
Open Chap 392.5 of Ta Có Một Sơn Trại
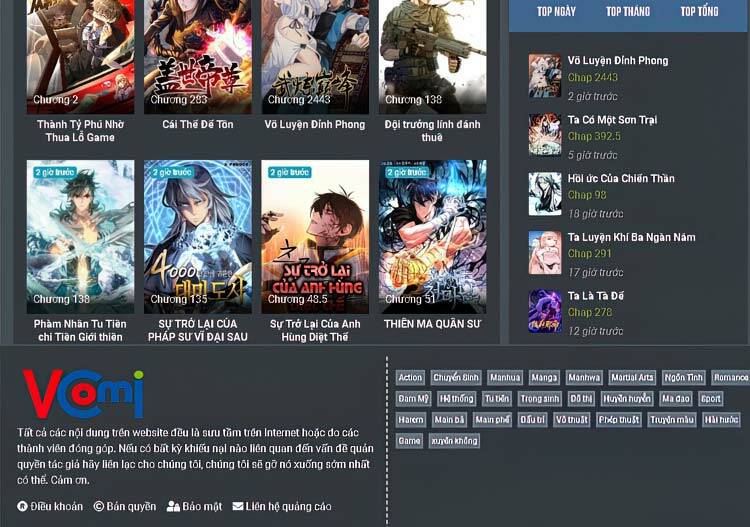594,136
